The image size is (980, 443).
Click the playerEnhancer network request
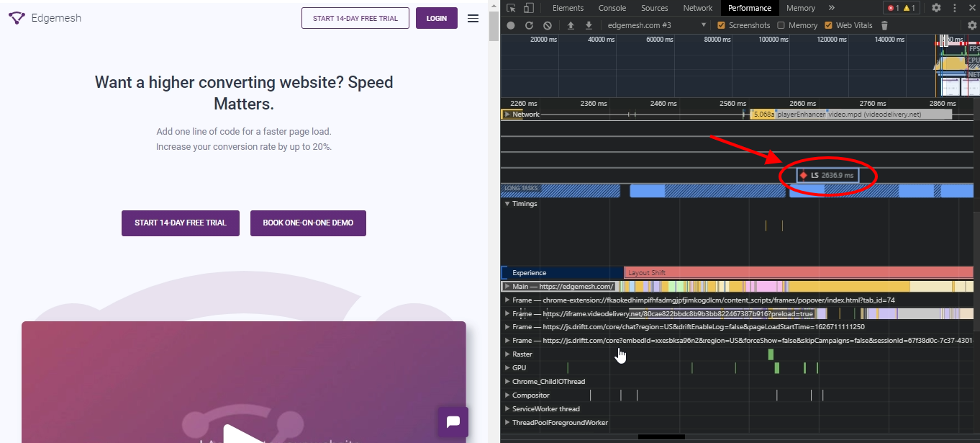pyautogui.click(x=801, y=115)
